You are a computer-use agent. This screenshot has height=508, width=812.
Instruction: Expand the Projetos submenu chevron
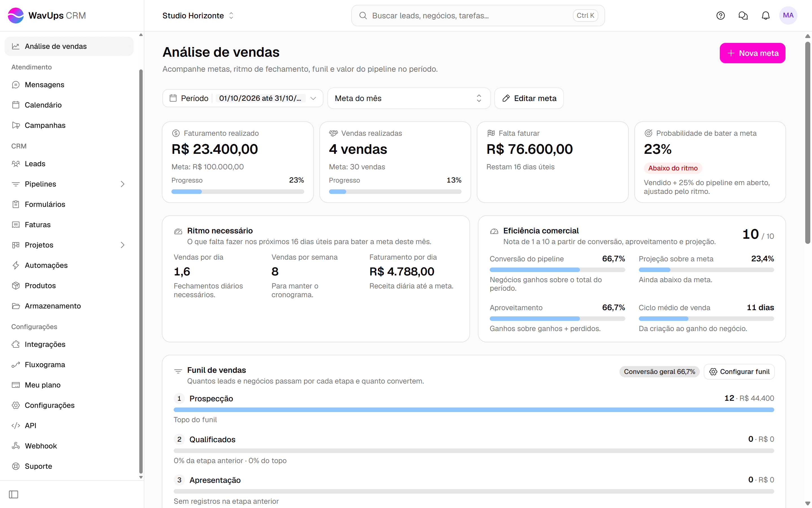coord(122,245)
